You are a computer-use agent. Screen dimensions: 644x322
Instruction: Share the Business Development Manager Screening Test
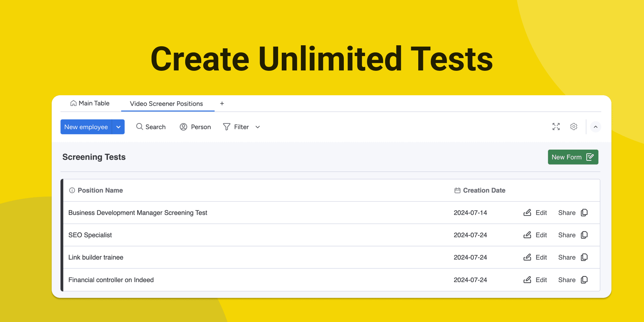(x=573, y=213)
